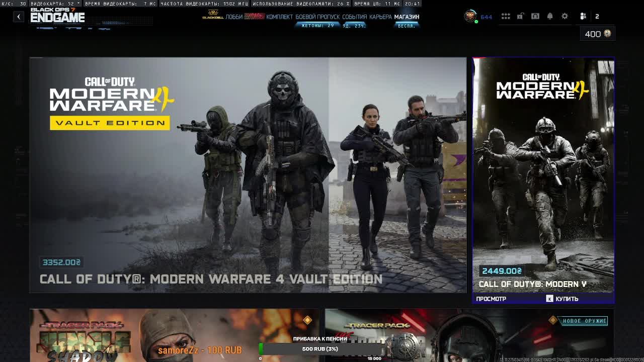
Task: Click the diamond icon beside НОВОЕ ОРУЖИЕ
Action: [553, 320]
